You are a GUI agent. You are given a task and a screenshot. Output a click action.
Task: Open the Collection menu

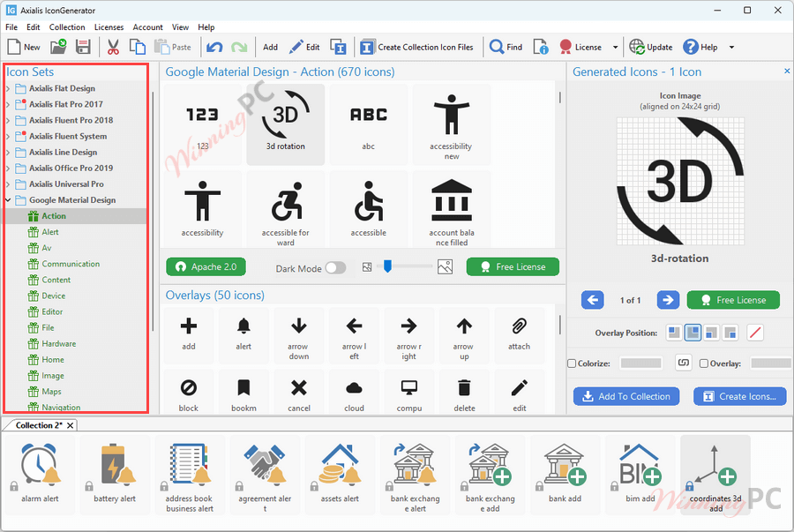67,27
